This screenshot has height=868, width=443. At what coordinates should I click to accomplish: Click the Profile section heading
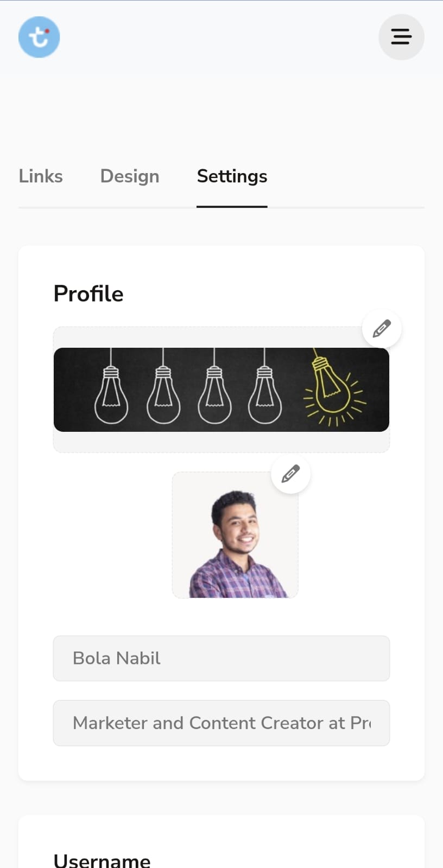pyautogui.click(x=88, y=293)
